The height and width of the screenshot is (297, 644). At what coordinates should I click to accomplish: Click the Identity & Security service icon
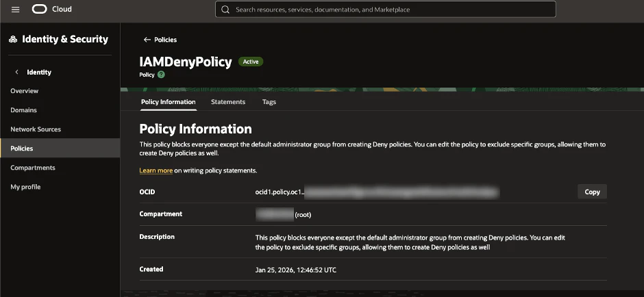13,40
